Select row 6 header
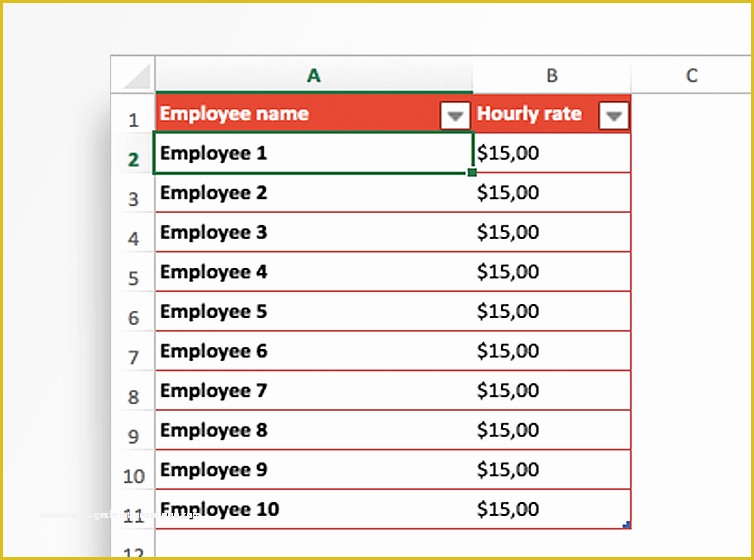 coord(133,311)
